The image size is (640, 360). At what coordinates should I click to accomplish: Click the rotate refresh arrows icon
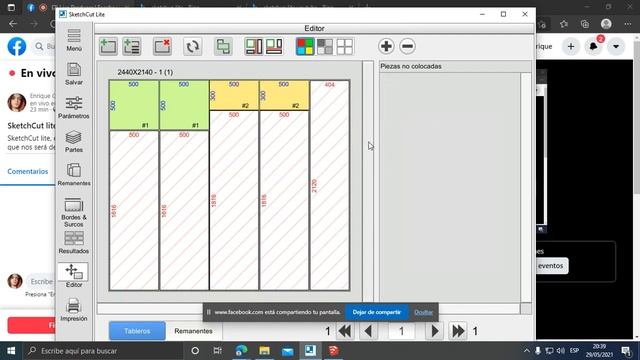pyautogui.click(x=192, y=46)
